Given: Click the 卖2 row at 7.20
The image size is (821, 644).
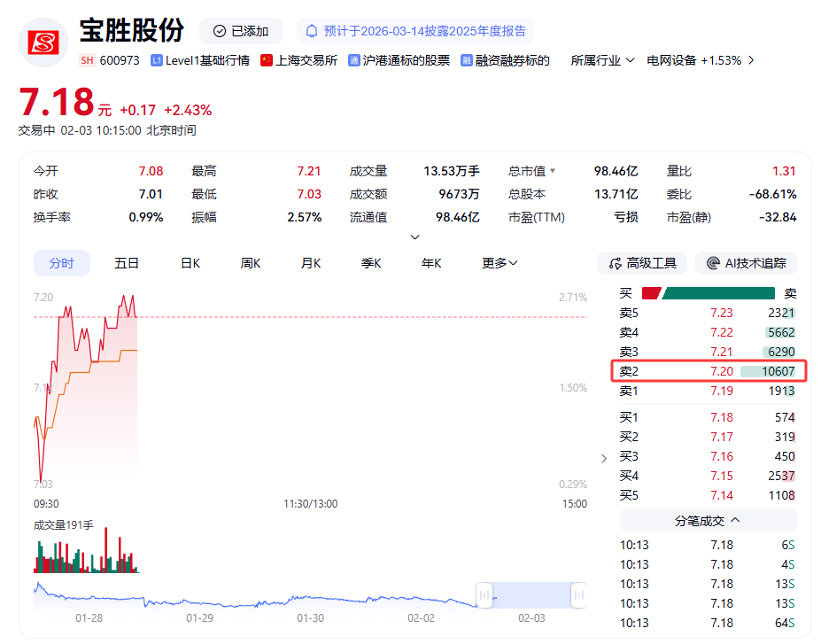Looking at the screenshot, I should [x=708, y=371].
